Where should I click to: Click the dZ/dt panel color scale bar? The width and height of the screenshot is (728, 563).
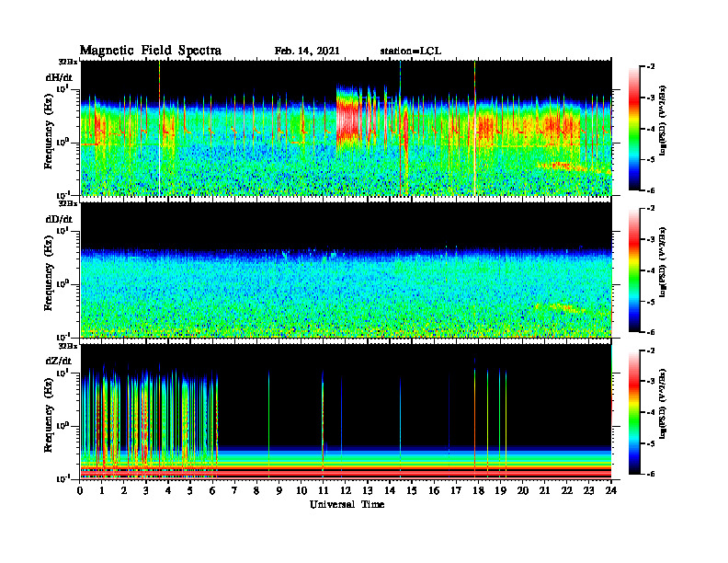(x=634, y=412)
